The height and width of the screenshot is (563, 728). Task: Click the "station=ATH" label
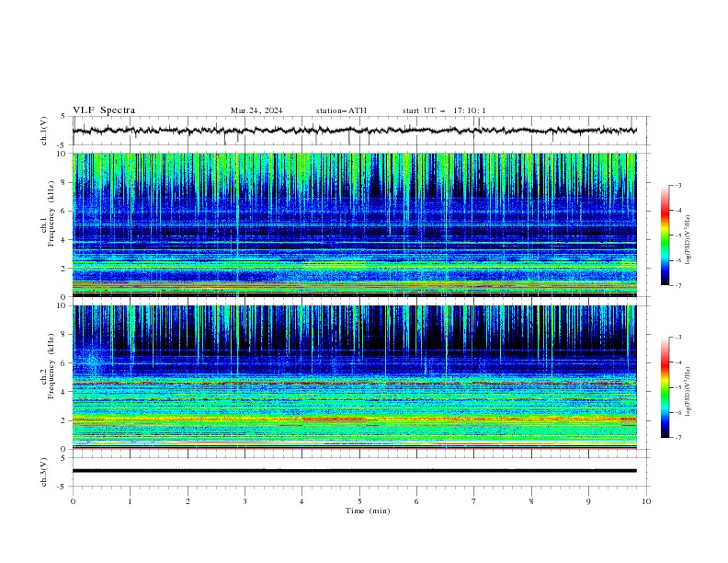click(341, 110)
